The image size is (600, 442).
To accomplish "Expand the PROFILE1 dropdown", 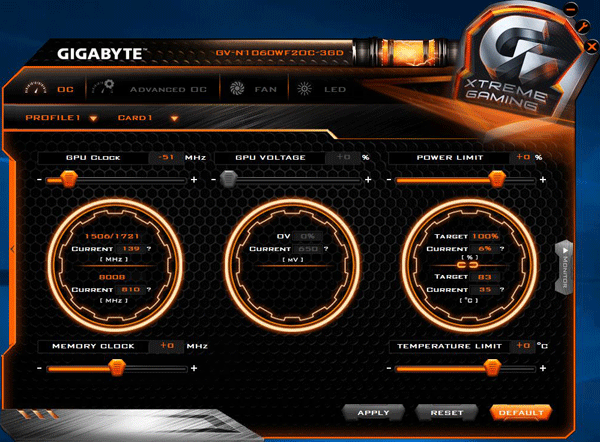I will [x=93, y=118].
